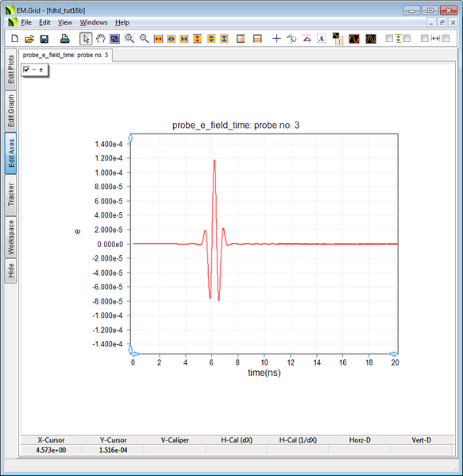This screenshot has height=476, width=463.
Task: Open a file using the folder icon
Action: point(29,39)
